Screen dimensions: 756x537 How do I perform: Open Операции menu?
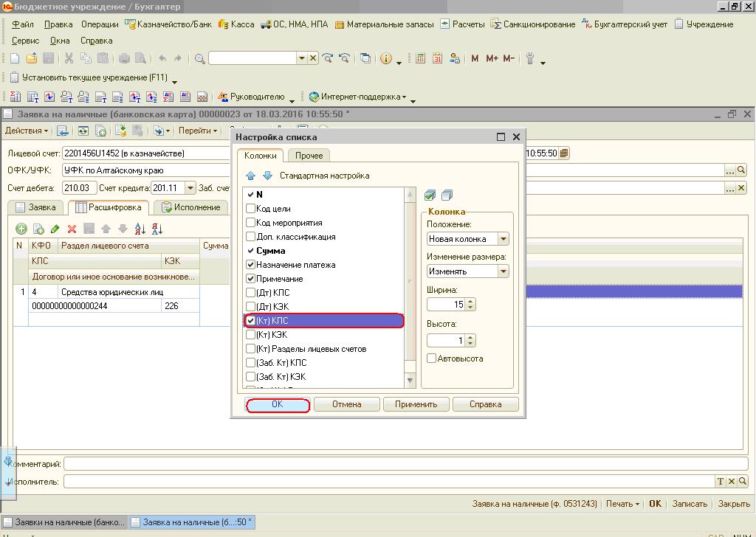[100, 24]
